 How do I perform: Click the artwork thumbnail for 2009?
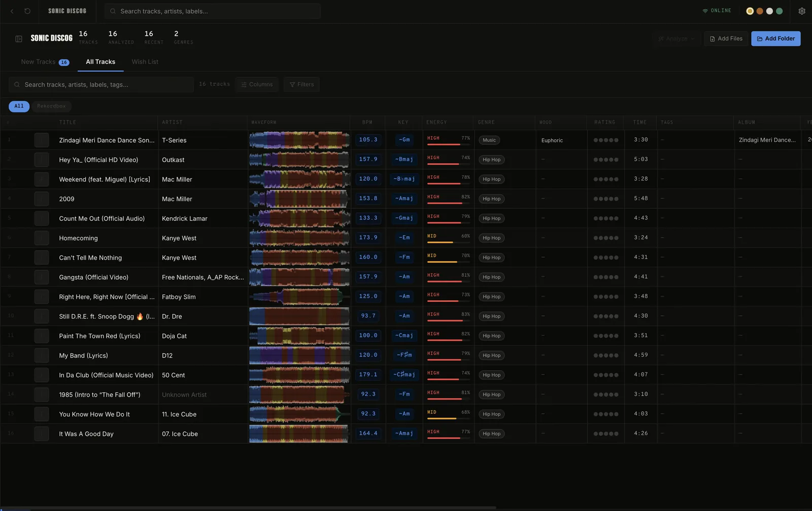tap(42, 199)
